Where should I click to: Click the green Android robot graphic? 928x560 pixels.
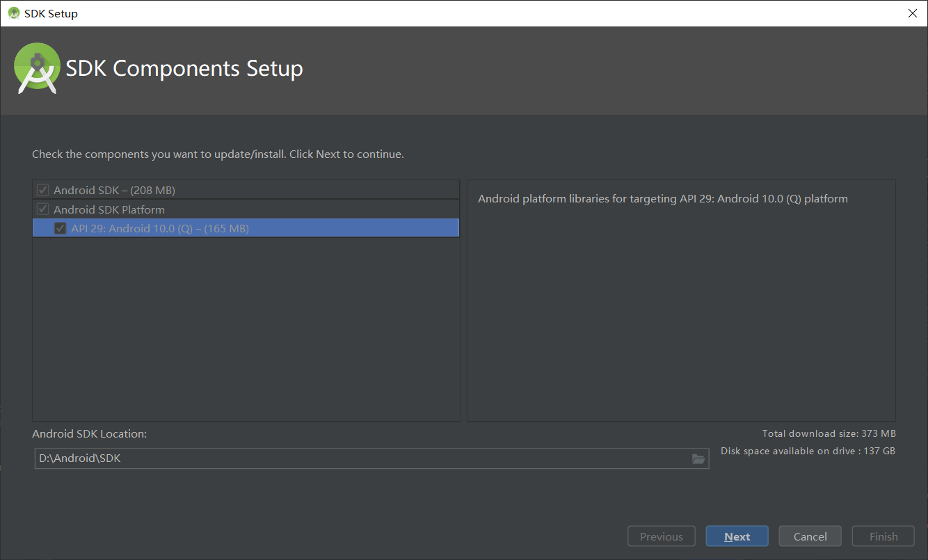click(x=36, y=68)
